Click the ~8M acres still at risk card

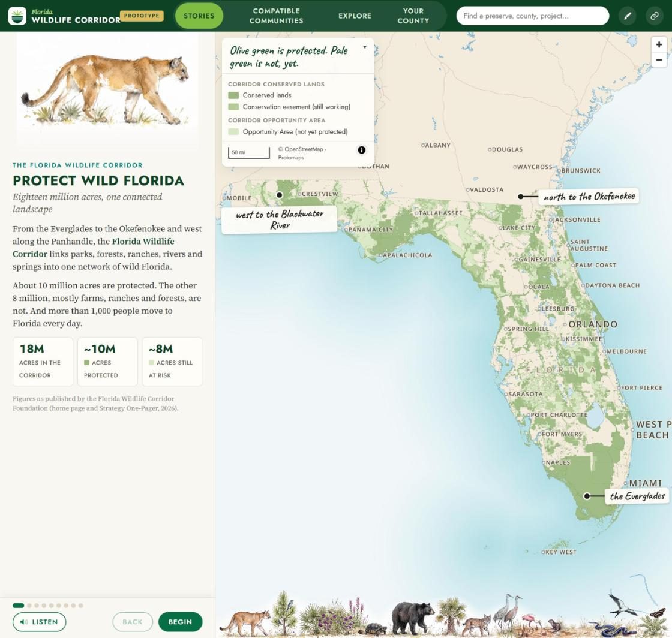[x=172, y=362]
